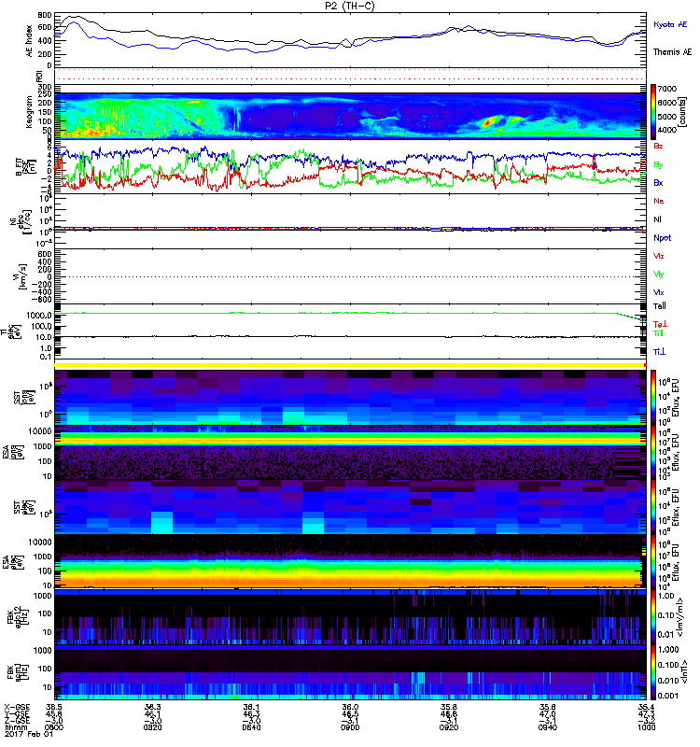
Task: Click the red "Ne" legend label
Action: [659, 201]
